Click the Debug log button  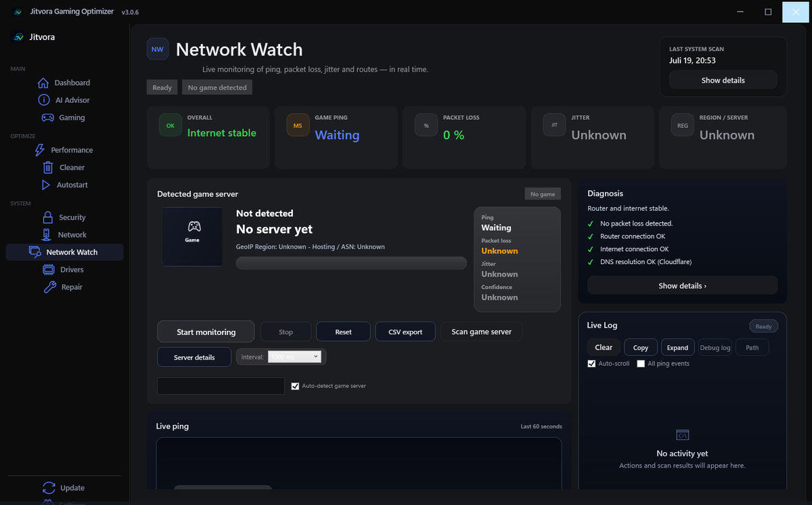pos(715,347)
